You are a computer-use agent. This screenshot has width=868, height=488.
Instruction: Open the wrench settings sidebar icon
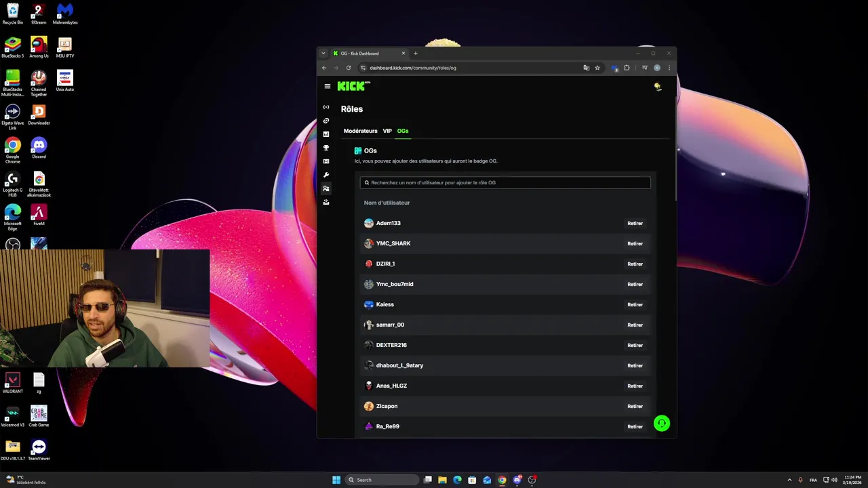click(326, 175)
